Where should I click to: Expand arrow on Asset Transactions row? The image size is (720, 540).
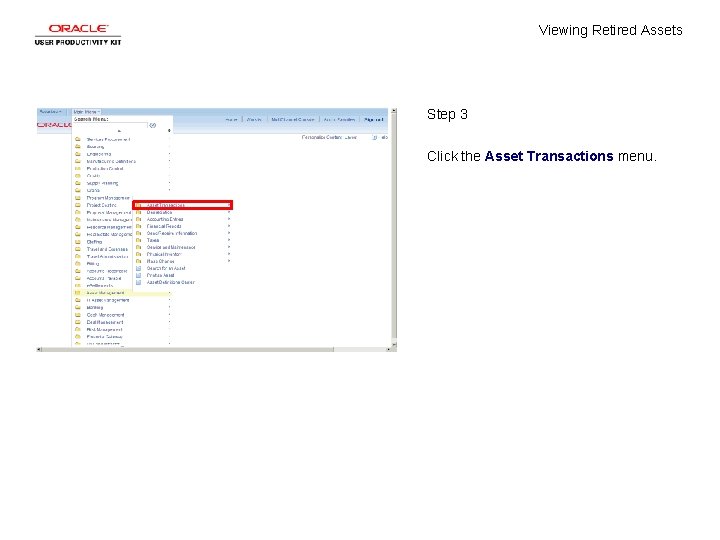229,205
